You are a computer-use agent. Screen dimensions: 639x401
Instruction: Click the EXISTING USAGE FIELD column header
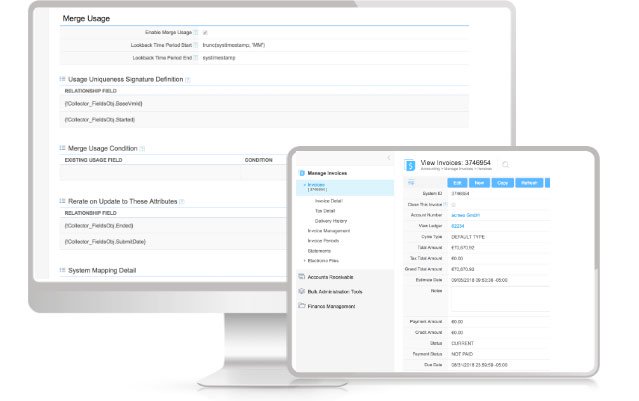pos(93,160)
